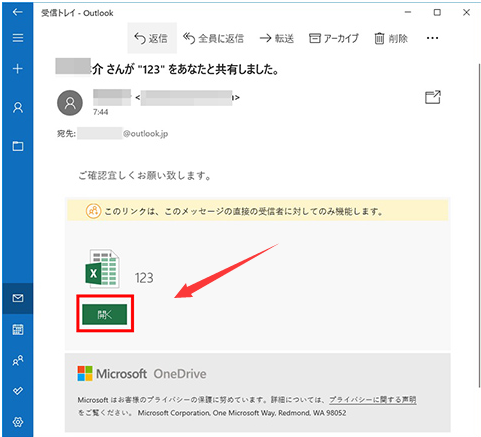Image resolution: width=481 pixels, height=437 pixels.
Task: Open message in new window icon
Action: click(x=433, y=97)
